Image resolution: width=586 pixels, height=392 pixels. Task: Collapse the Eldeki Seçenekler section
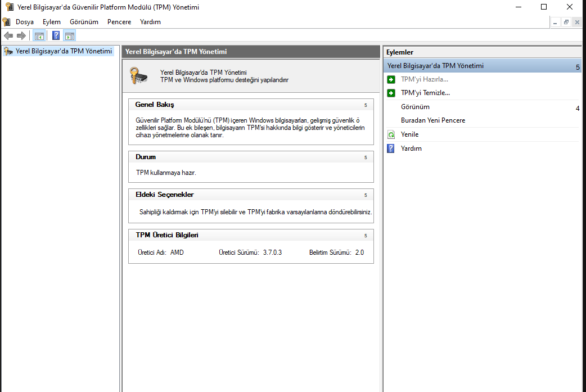pyautogui.click(x=366, y=195)
